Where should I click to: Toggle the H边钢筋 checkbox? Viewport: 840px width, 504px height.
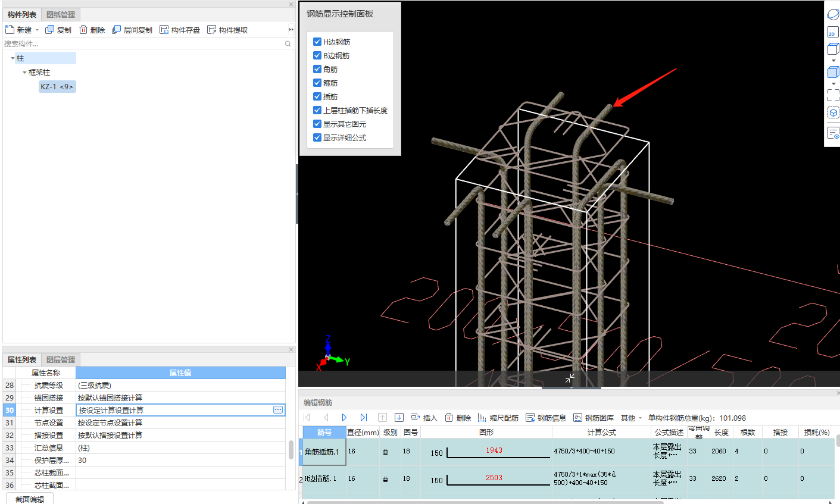coord(317,42)
